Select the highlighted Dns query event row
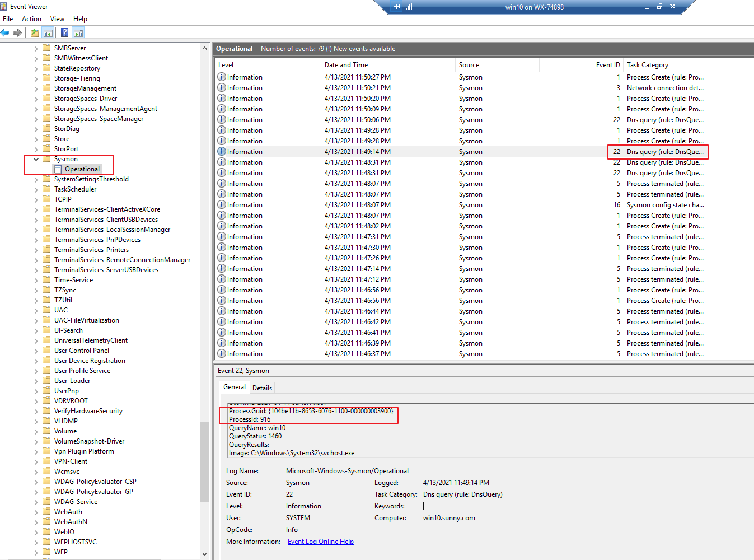The width and height of the screenshot is (754, 560). 392,151
